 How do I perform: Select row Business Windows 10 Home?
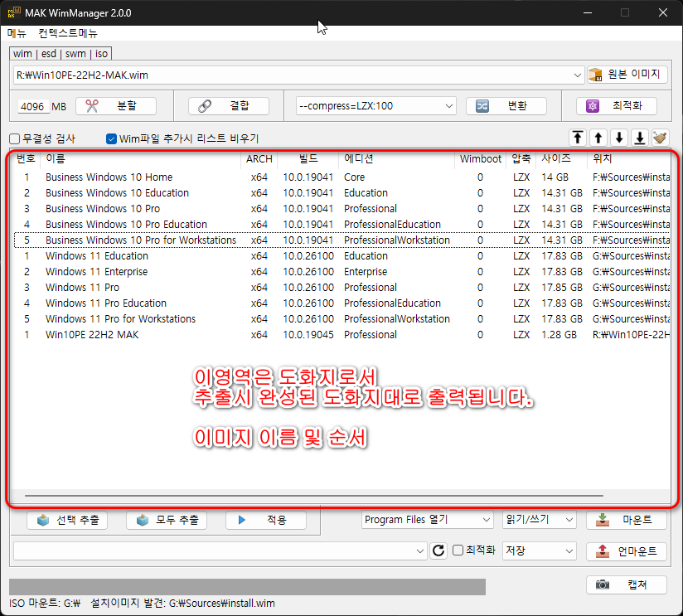coord(342,177)
